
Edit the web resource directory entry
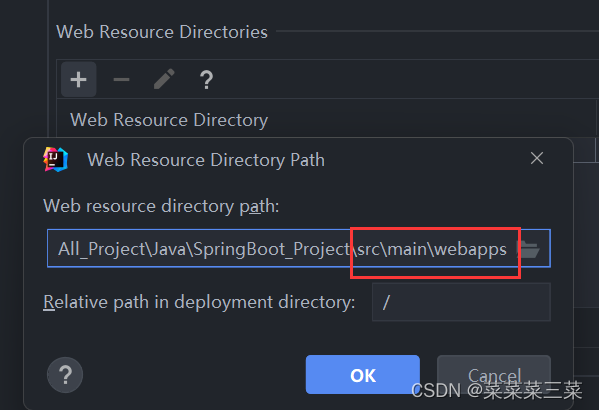164,79
